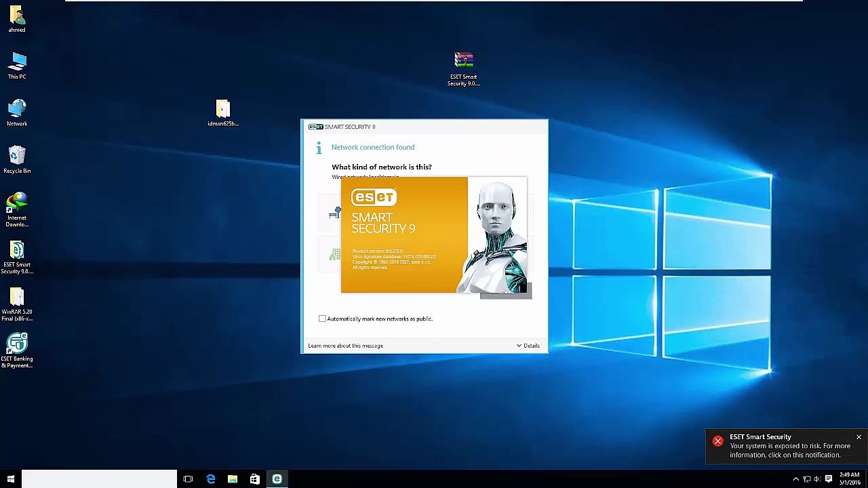Click the ESET Smart Security 9 splash image
868x488 pixels.
[x=434, y=235]
